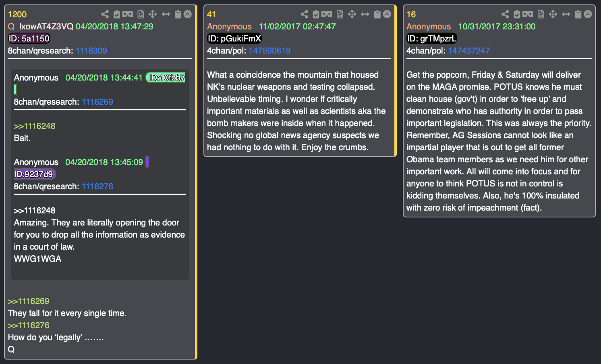Click the horizontal double-arrow icon on post 1200
Viewport: 601px width, 364px height.
(x=166, y=14)
